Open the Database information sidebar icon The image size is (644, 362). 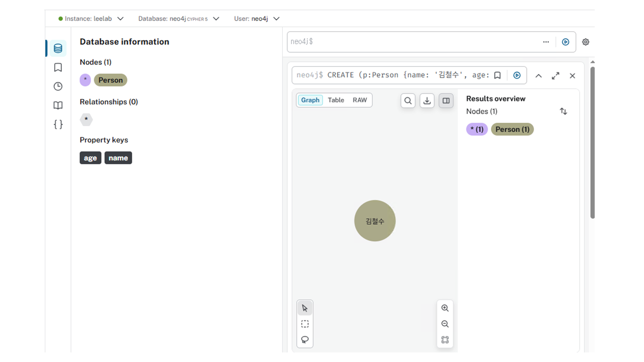[x=58, y=48]
